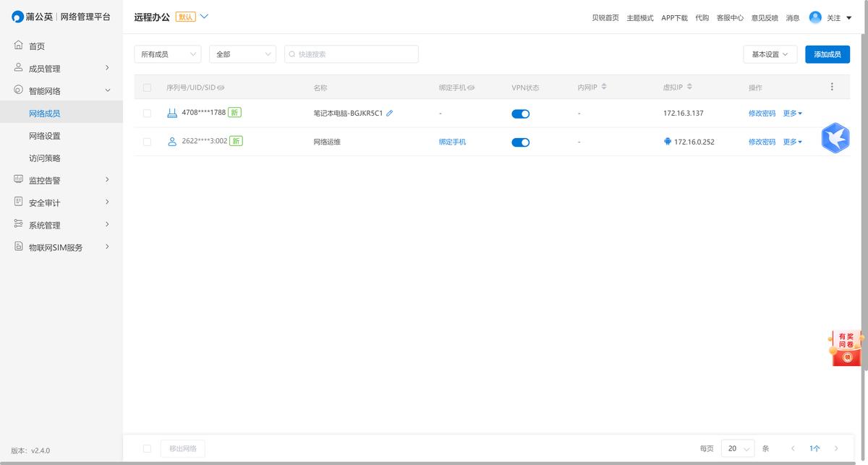868x465 pixels.
Task: Toggle VPN status for 网络运维 member
Action: (520, 142)
